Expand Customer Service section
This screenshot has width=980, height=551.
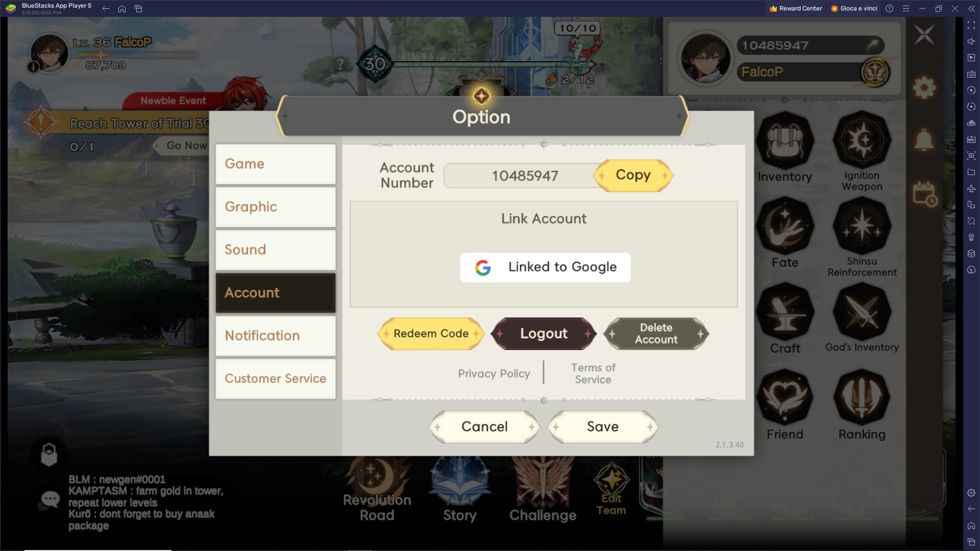(275, 378)
